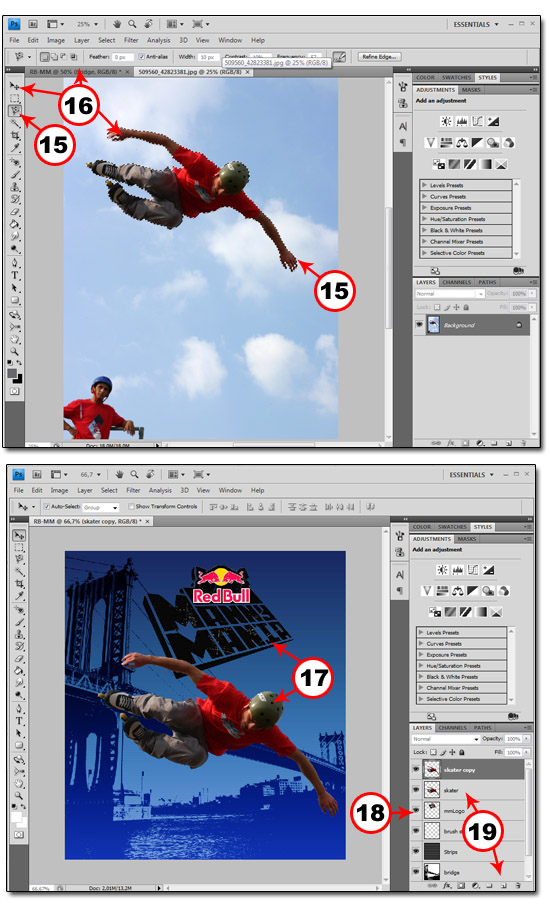Viewport: 550px width, 906px height.
Task: Switch to the SWATCHES tab in bottom window
Action: point(452,527)
